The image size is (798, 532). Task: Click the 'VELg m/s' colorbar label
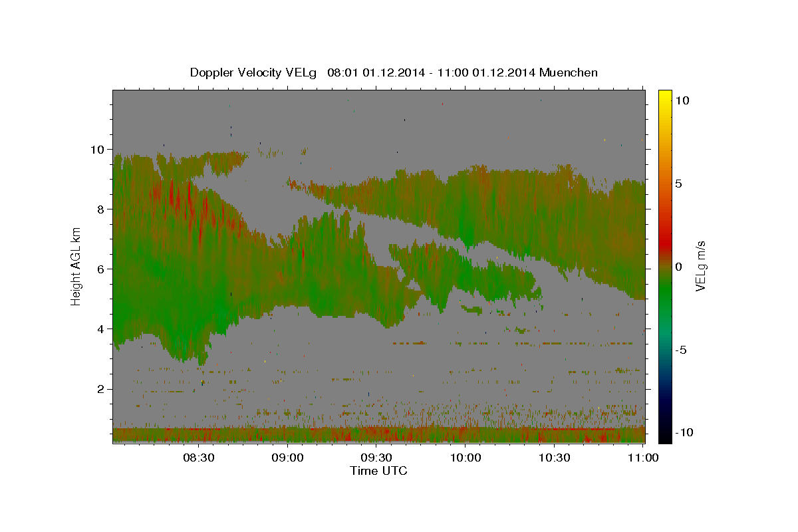point(700,266)
